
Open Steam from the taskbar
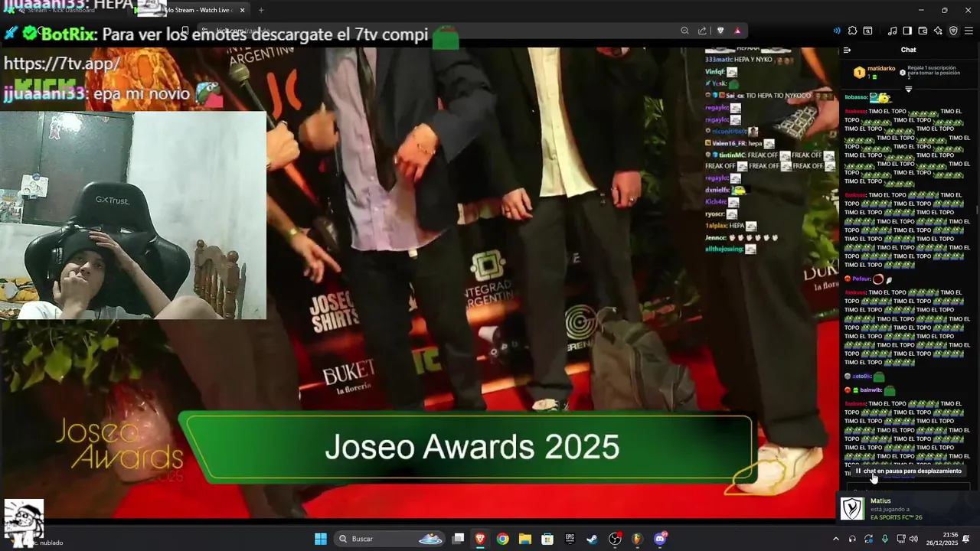(x=592, y=539)
